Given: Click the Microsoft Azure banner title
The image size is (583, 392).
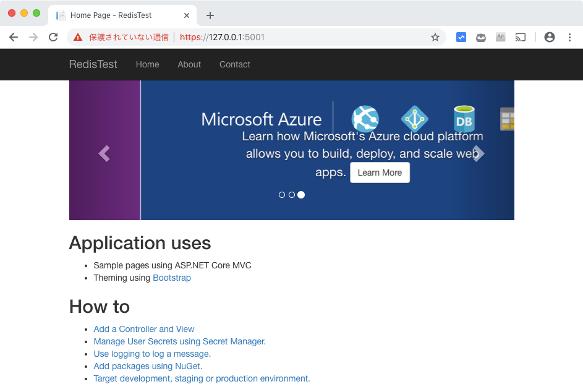Looking at the screenshot, I should 262,119.
